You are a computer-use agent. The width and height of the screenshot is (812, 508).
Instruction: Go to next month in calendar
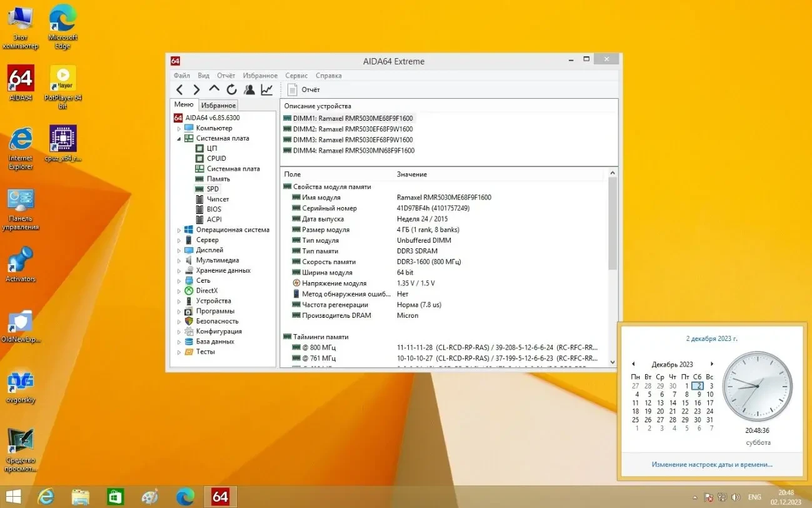[x=711, y=364]
